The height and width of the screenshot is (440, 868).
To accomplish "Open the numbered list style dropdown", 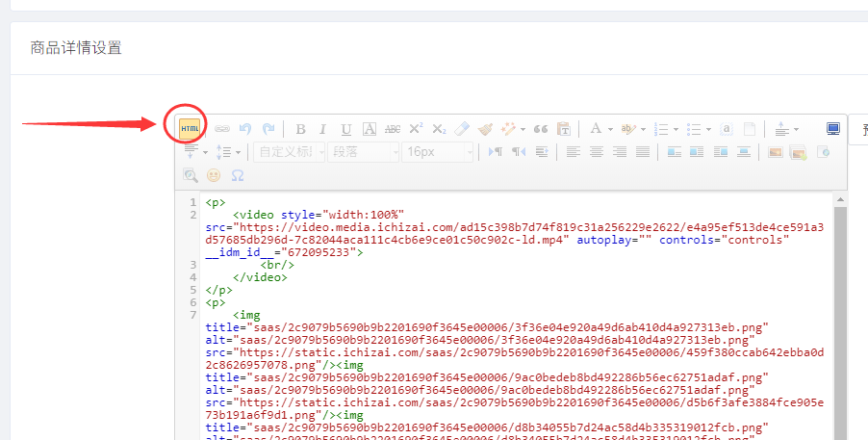I will [676, 130].
